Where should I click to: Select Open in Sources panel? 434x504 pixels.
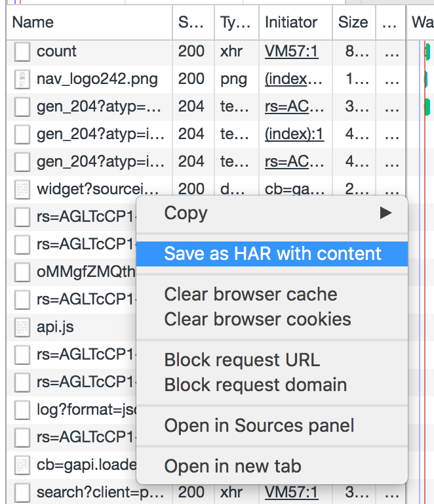[259, 426]
